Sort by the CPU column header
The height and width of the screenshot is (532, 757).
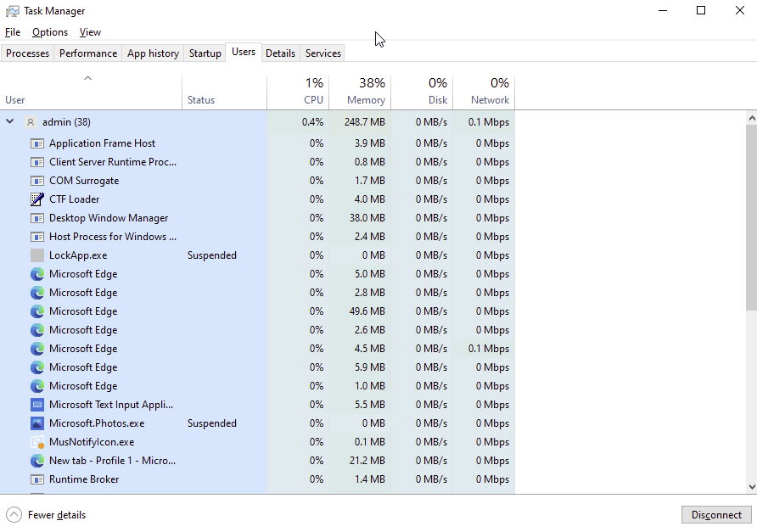pyautogui.click(x=298, y=92)
